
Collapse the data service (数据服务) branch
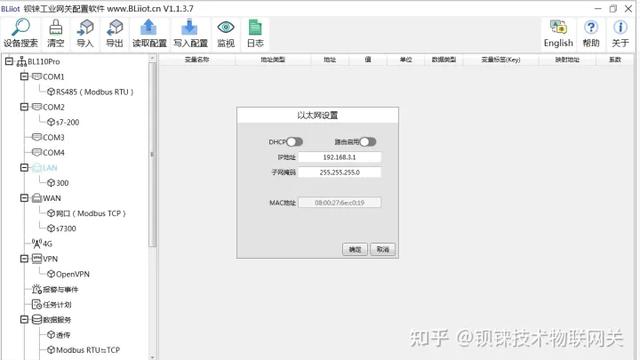point(24,320)
